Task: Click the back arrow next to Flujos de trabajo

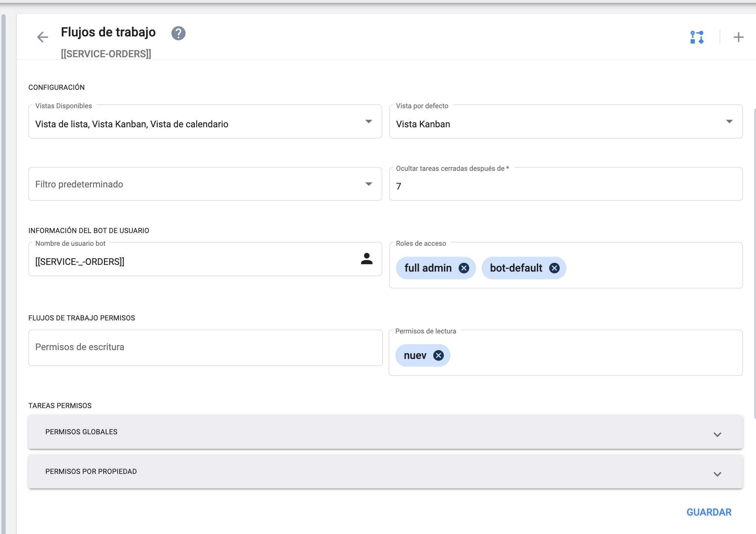Action: (42, 37)
